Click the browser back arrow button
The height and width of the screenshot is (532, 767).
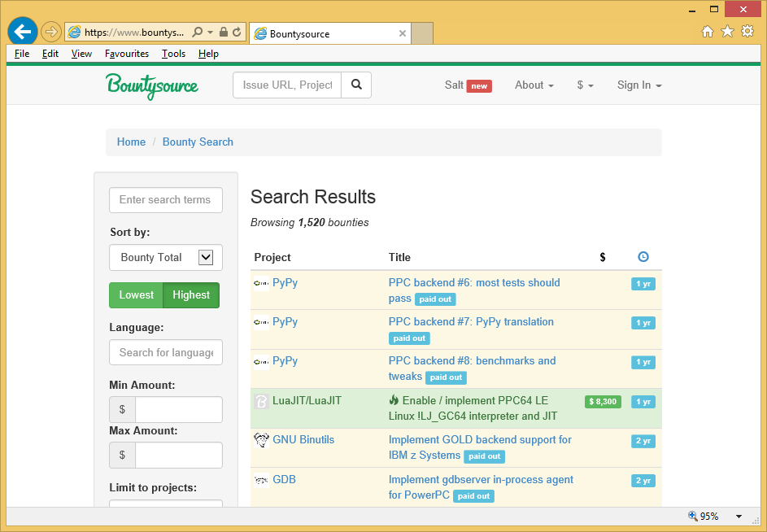click(23, 32)
